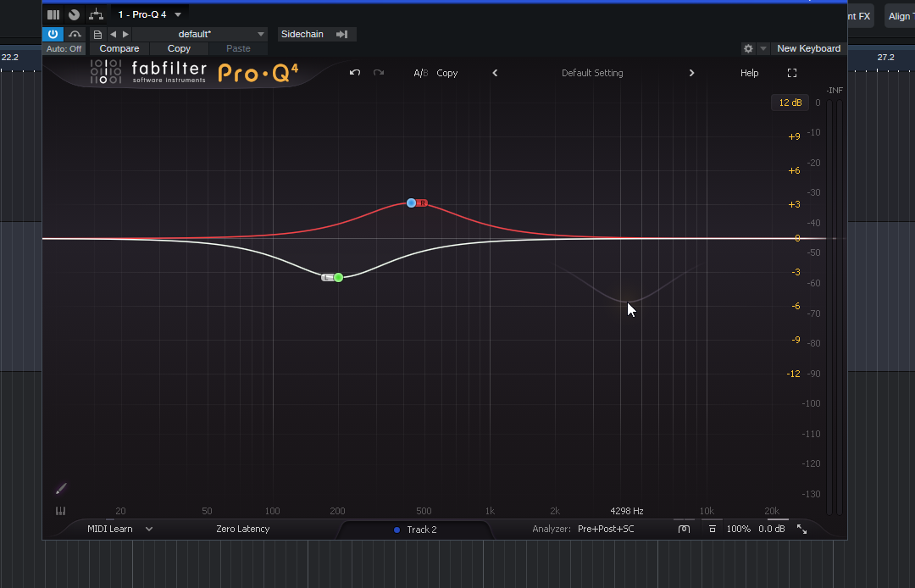Click the round knob macro controls icon
Screen dimensions: 915x588
click(74, 14)
